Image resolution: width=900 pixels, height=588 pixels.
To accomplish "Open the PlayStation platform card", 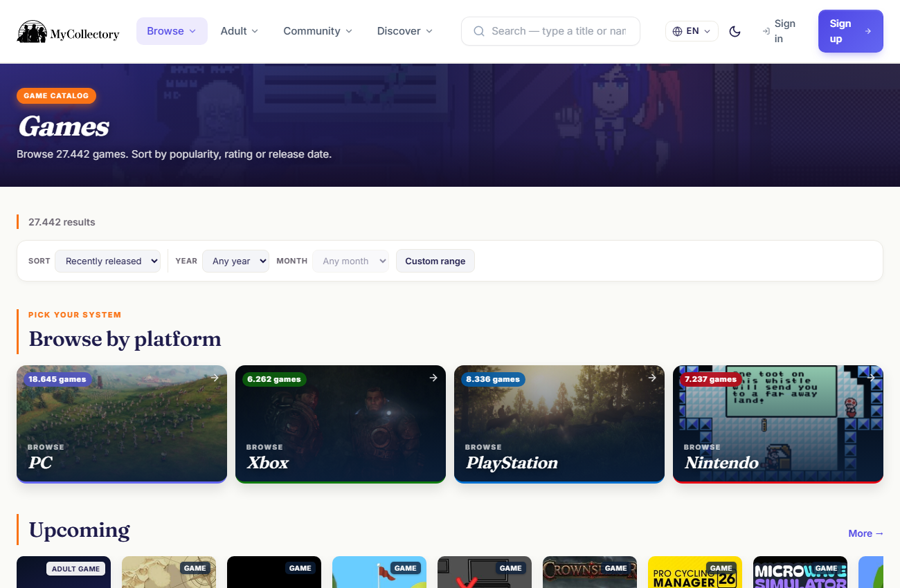I will [559, 424].
